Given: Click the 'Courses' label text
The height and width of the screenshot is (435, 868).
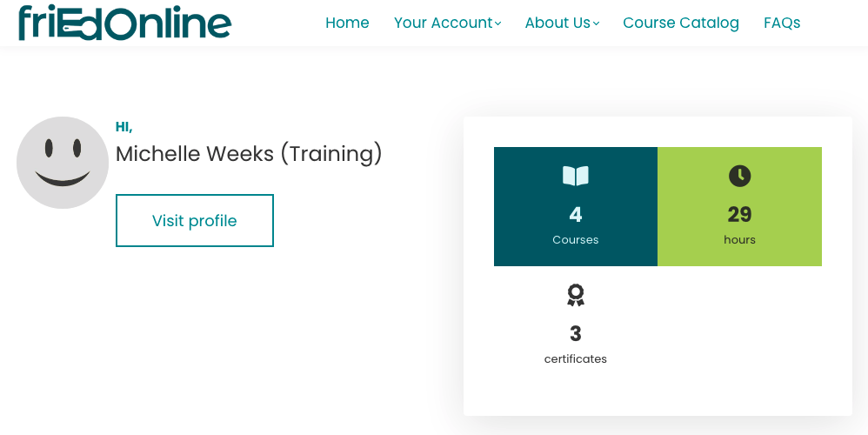Looking at the screenshot, I should pos(576,239).
